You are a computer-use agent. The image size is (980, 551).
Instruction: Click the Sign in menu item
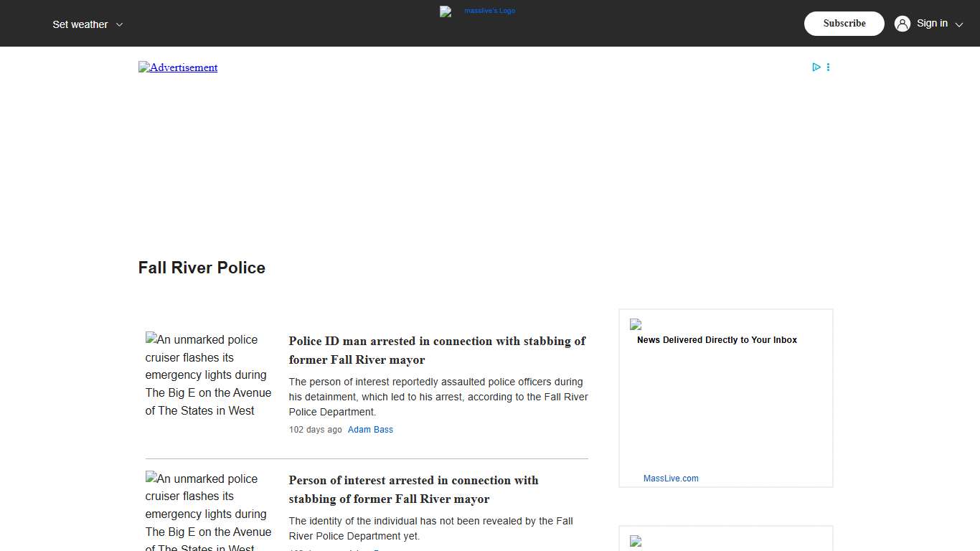click(932, 23)
